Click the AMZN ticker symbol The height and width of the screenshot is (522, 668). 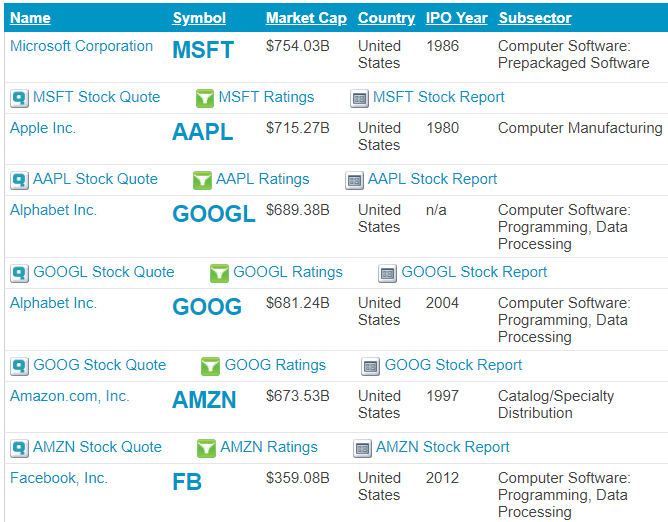[204, 401]
